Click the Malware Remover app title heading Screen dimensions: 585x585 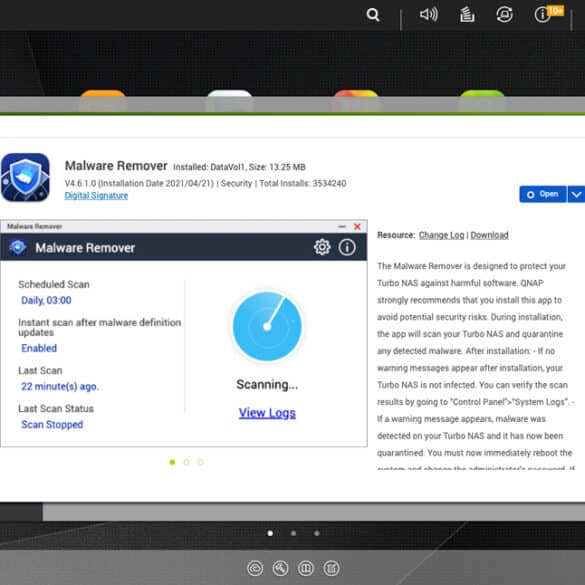click(116, 166)
